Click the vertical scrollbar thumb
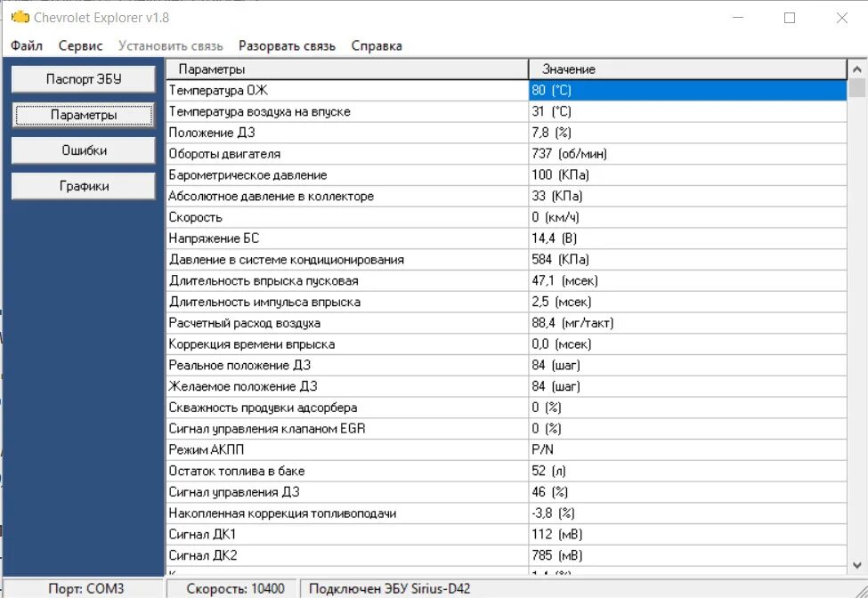 point(857,87)
